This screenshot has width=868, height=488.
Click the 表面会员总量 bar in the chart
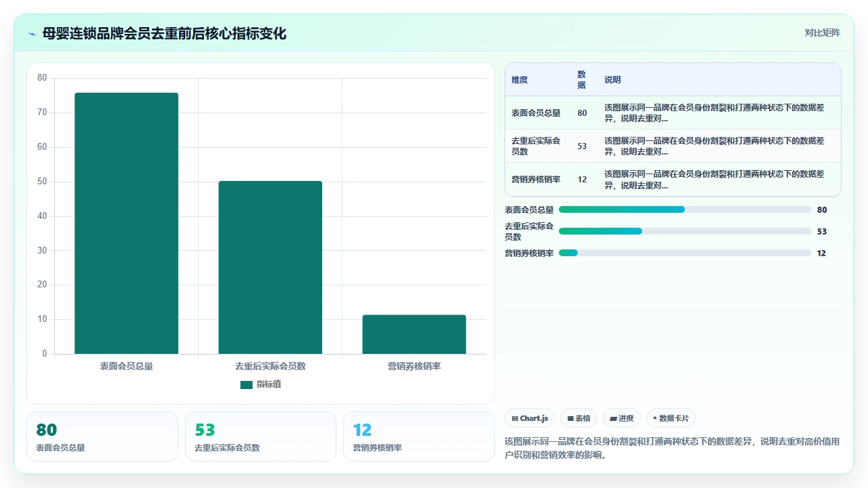(126, 223)
